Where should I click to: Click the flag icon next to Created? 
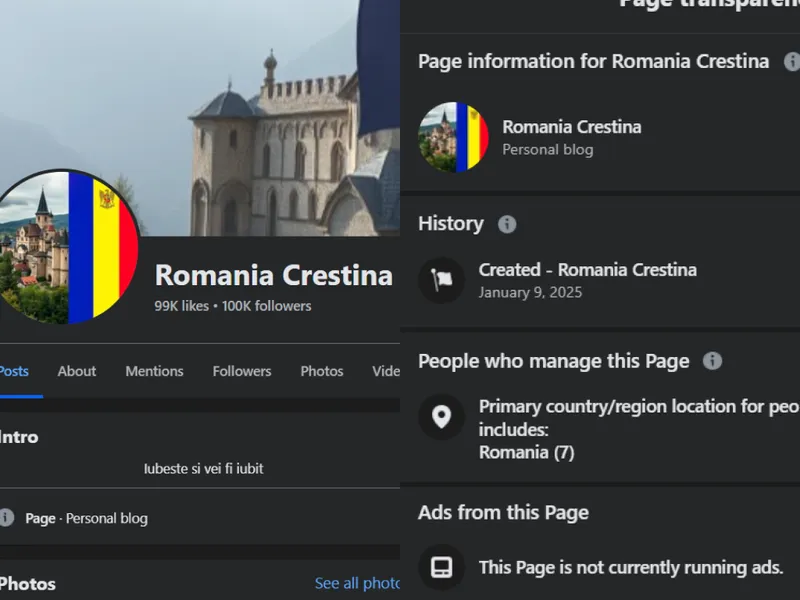coord(441,281)
